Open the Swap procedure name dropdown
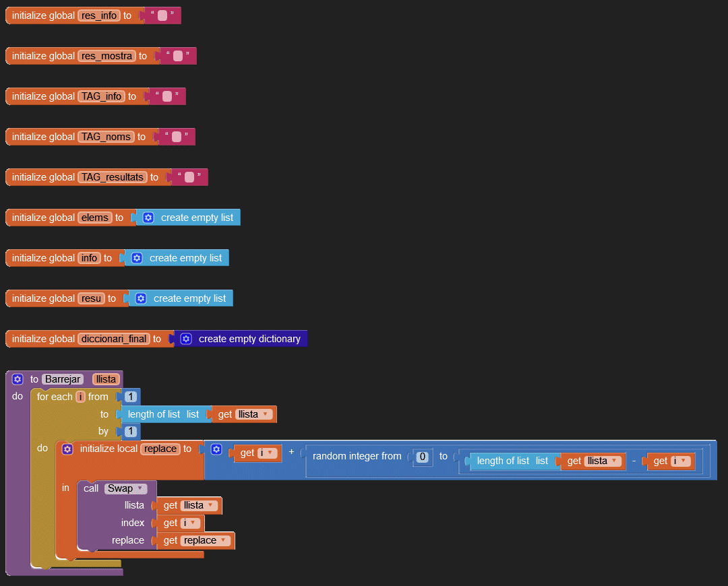Viewport: 728px width, 586px height. coord(140,488)
